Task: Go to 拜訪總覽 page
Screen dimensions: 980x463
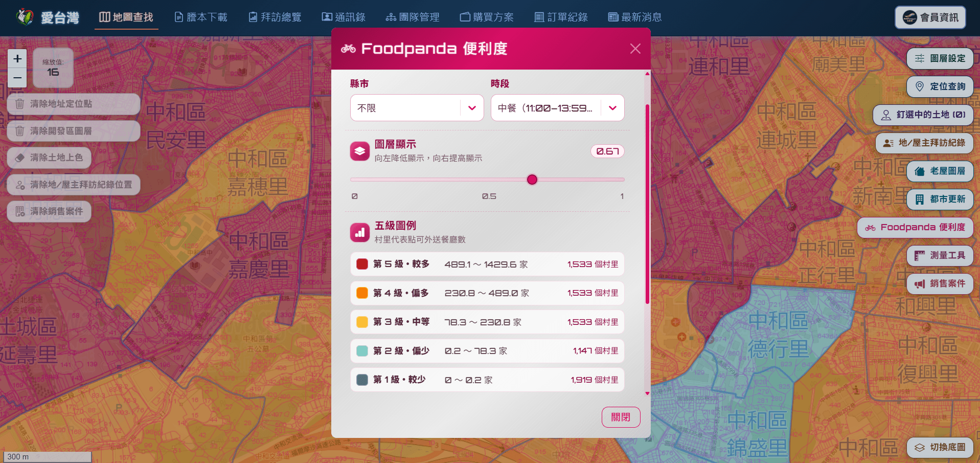Action: [x=275, y=17]
